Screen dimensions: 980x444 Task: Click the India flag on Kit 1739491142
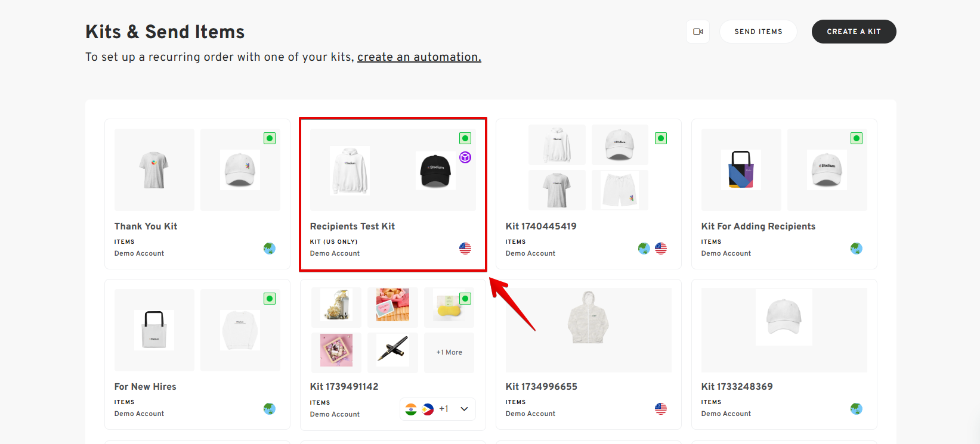411,409
